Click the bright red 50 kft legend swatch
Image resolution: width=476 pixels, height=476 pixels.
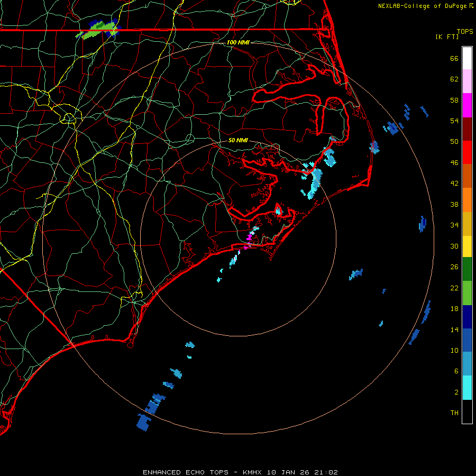(x=467, y=152)
